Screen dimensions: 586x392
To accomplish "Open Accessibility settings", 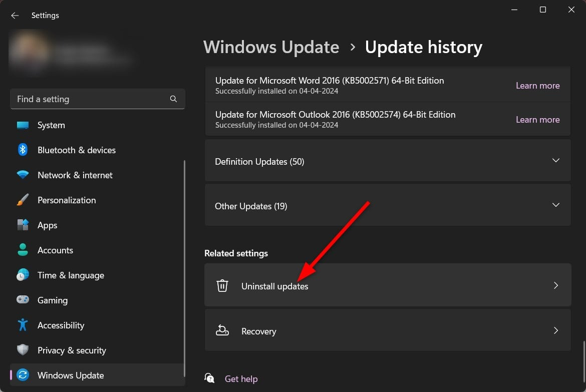I will click(98, 325).
